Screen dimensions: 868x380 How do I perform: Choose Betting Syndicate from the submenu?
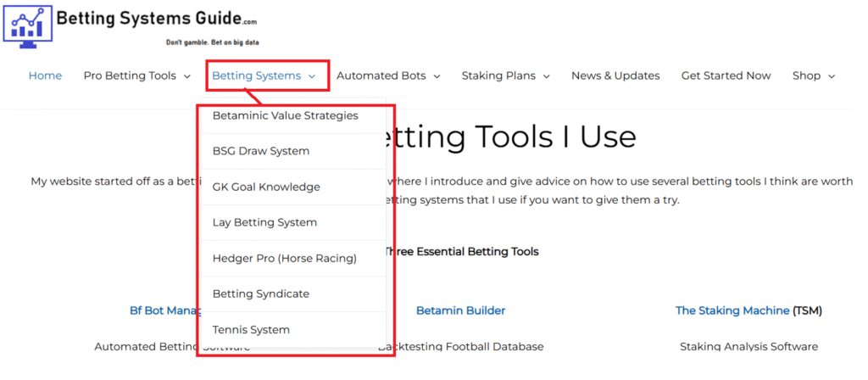(x=261, y=293)
